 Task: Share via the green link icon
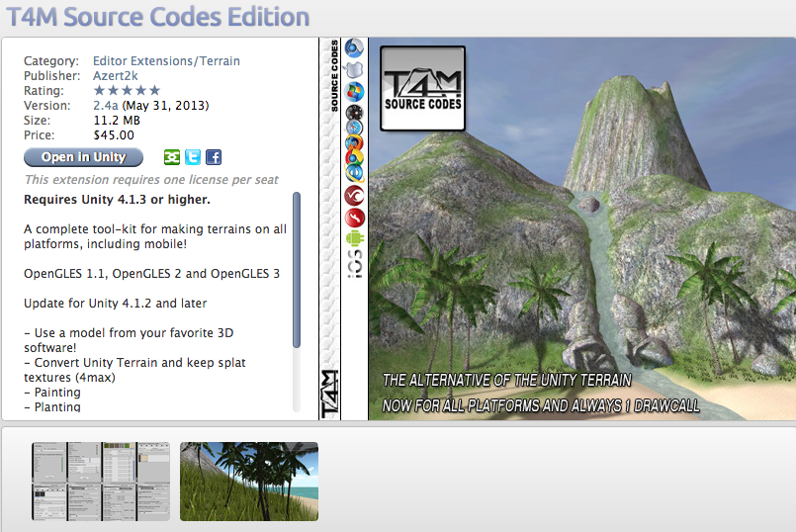172,157
